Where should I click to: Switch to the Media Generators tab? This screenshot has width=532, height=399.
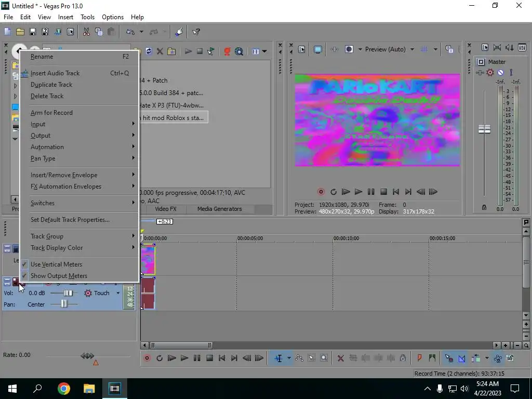coord(220,209)
